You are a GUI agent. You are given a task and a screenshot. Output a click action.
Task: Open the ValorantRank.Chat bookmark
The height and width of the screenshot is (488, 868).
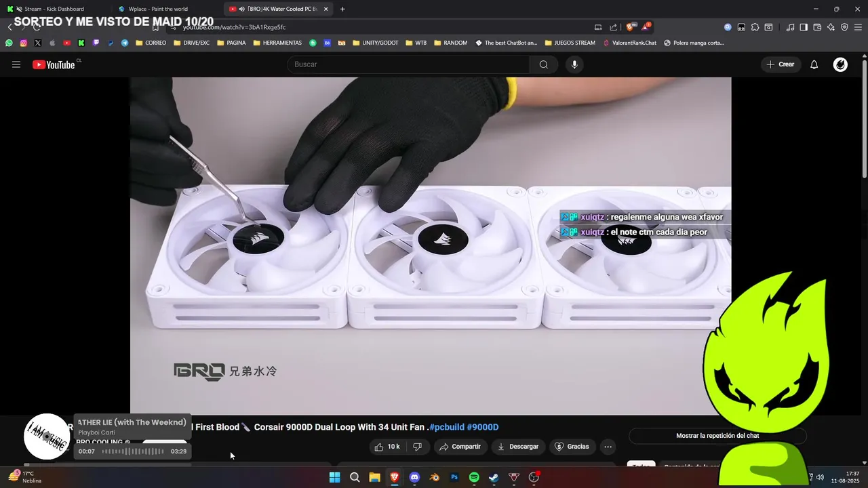tap(629, 43)
